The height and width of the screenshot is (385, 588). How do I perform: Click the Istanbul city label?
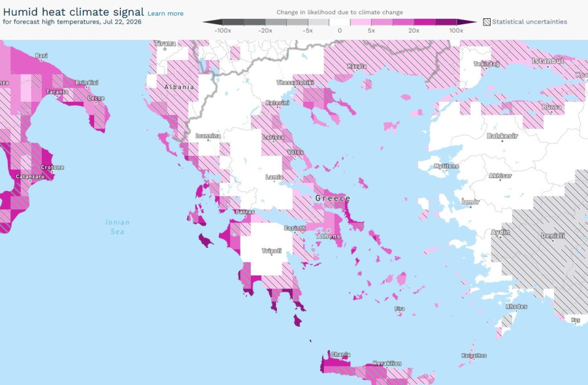(x=548, y=61)
